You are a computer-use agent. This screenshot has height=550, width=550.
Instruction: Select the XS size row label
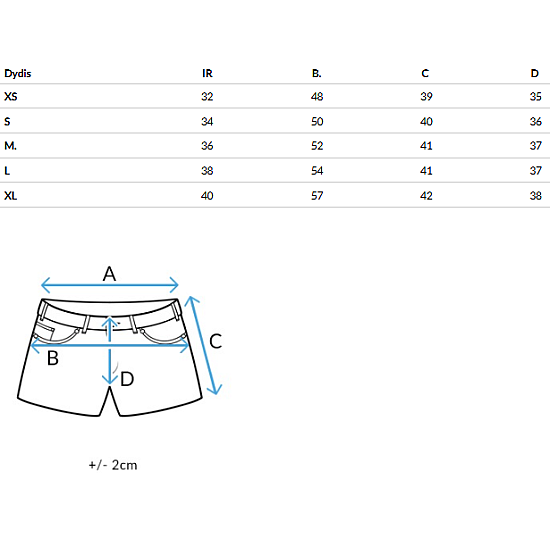(x=11, y=96)
